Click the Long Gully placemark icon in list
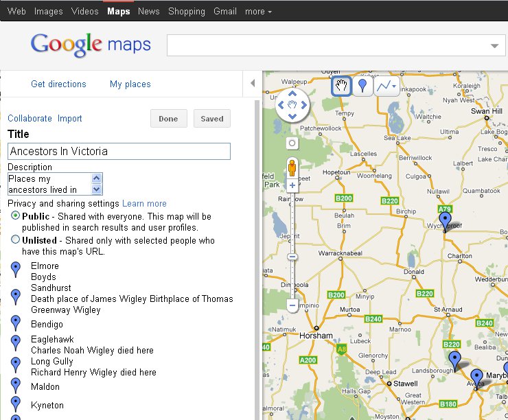This screenshot has height=420, width=508. tap(16, 365)
